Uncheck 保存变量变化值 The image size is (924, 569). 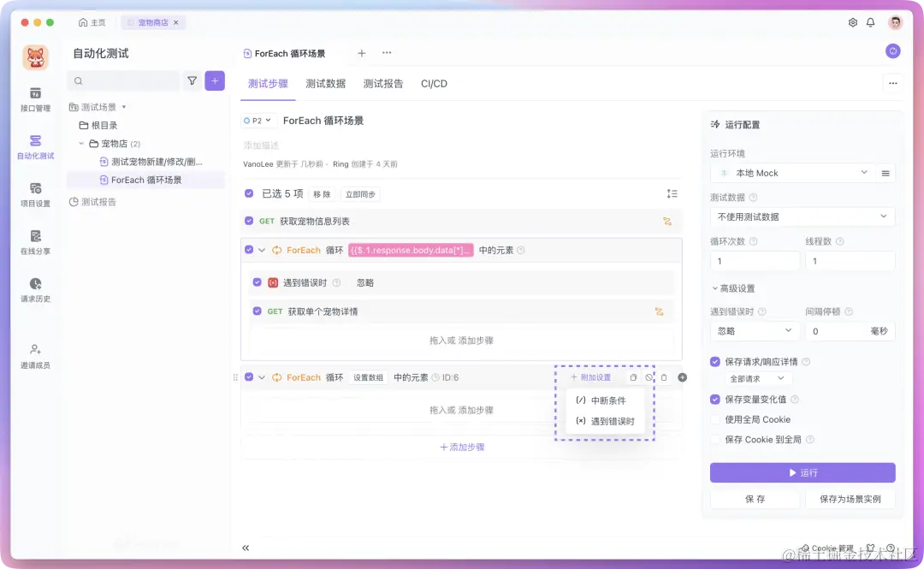tap(714, 400)
